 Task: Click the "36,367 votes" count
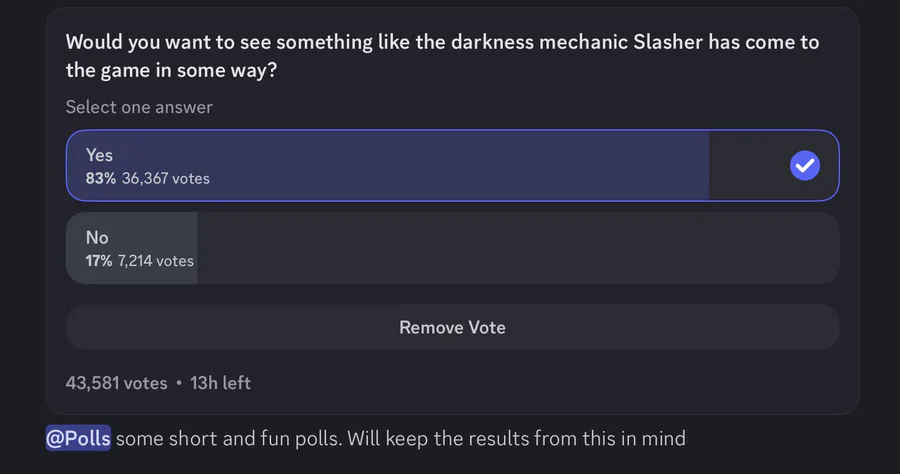pyautogui.click(x=166, y=179)
